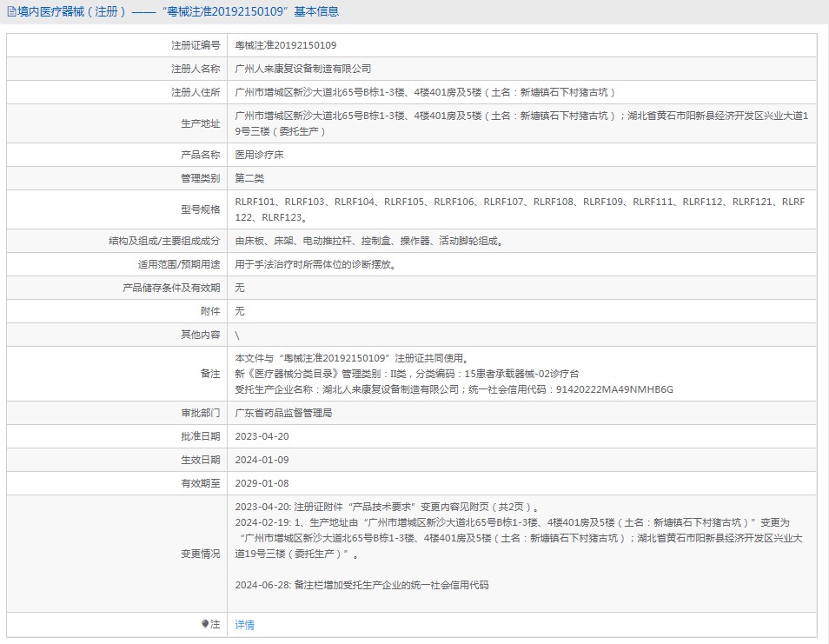Click the document icon beside the page title
The width and height of the screenshot is (829, 644).
[x=11, y=12]
